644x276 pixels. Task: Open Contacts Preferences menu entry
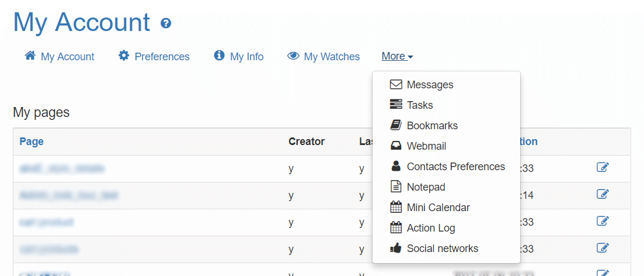[x=455, y=167]
